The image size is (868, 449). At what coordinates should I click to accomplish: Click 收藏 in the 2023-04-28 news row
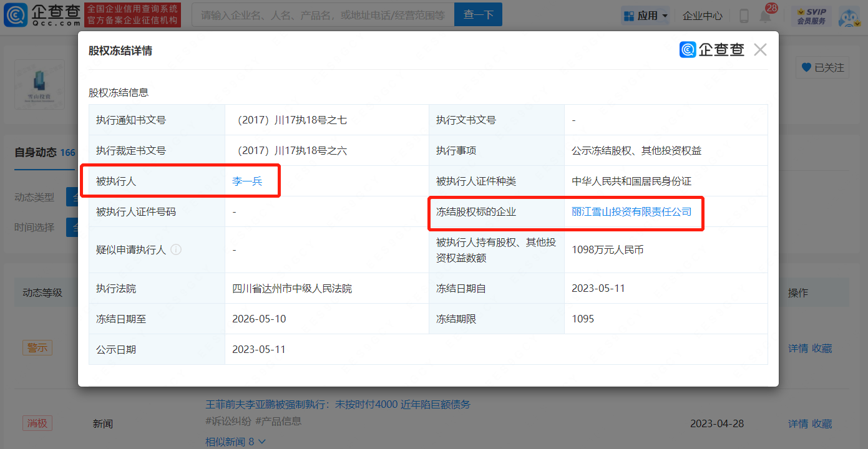[822, 423]
